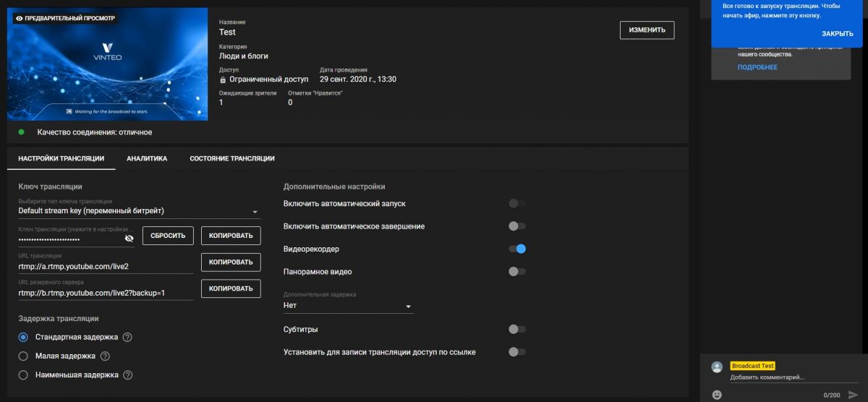Viewport: 868px width, 402px height.
Task: Click the help icon next to Наименьшая задержка
Action: tap(128, 375)
